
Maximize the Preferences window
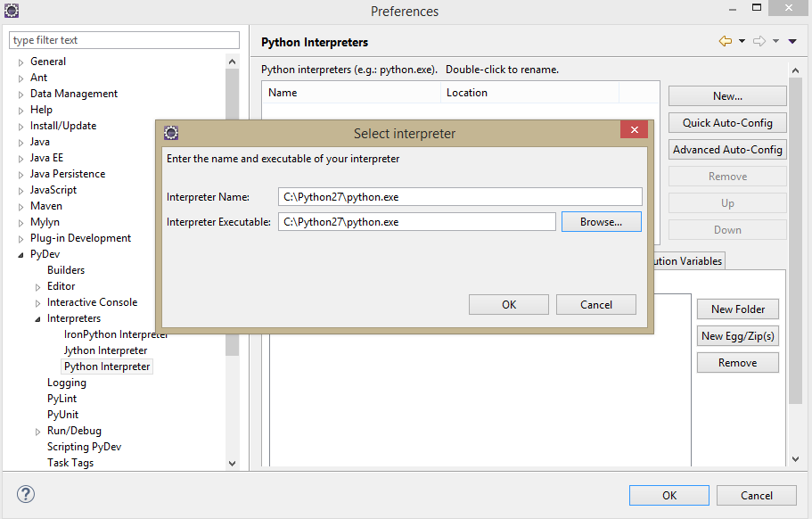point(757,8)
